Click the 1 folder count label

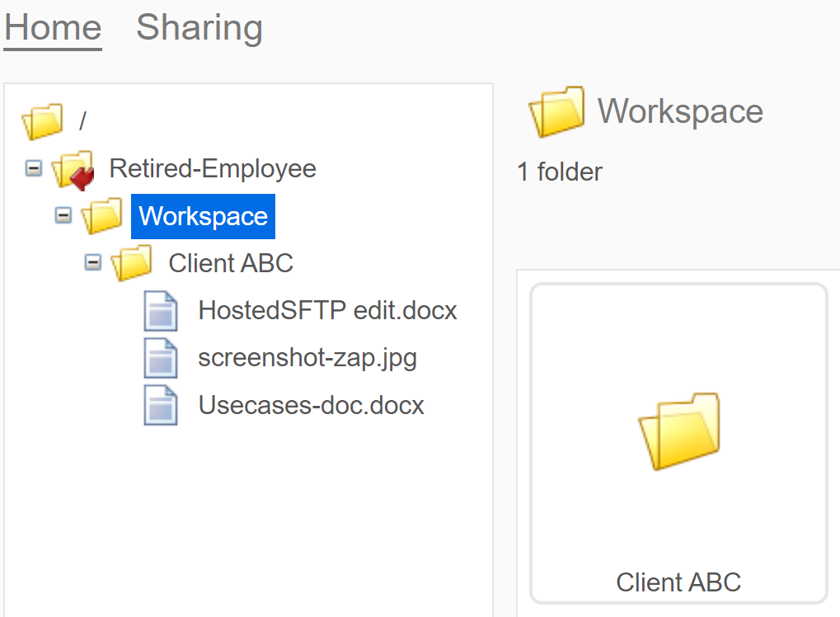[559, 172]
